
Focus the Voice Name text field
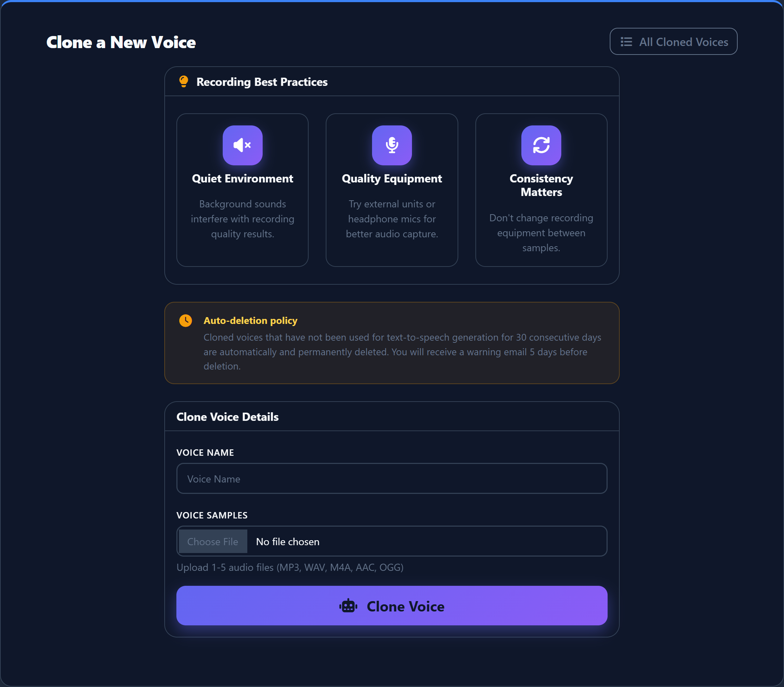coord(392,479)
